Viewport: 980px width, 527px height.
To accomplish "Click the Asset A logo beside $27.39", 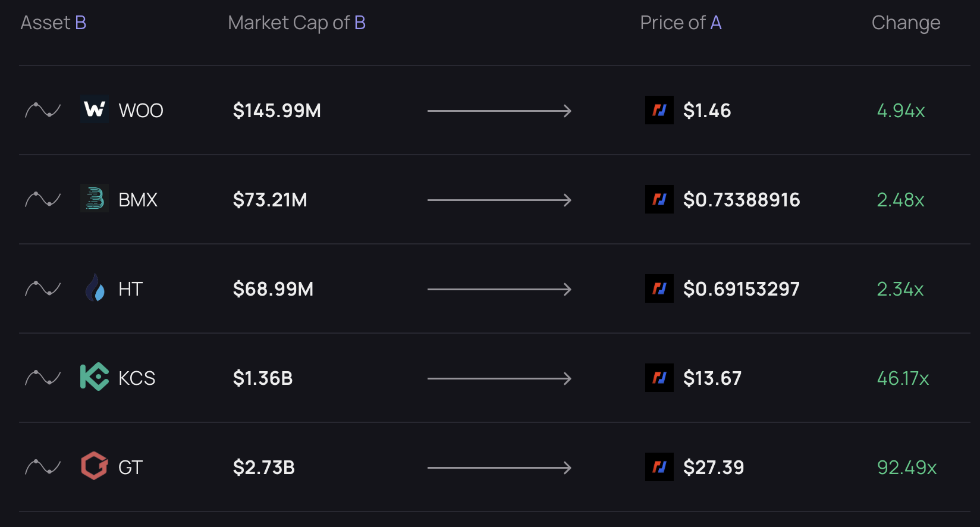I will click(659, 467).
